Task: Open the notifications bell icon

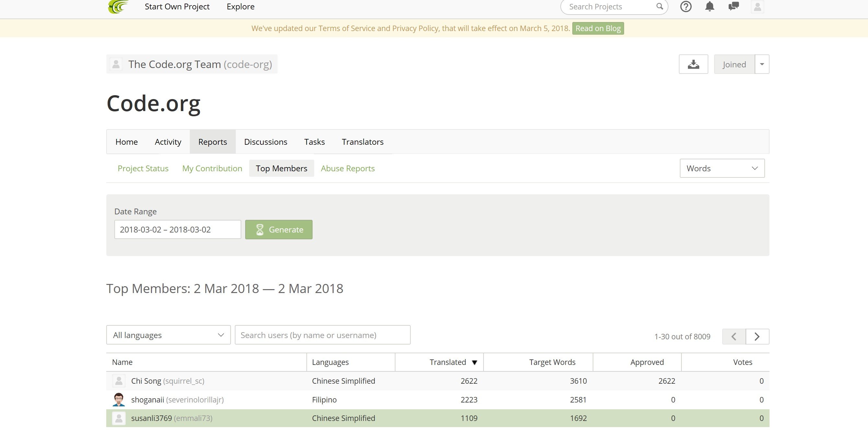Action: click(710, 7)
